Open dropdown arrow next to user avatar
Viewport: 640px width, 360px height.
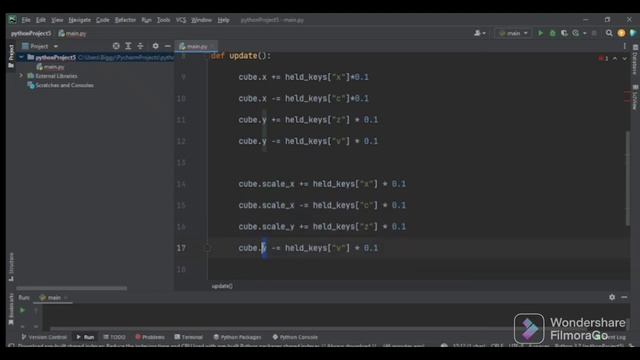point(484,33)
